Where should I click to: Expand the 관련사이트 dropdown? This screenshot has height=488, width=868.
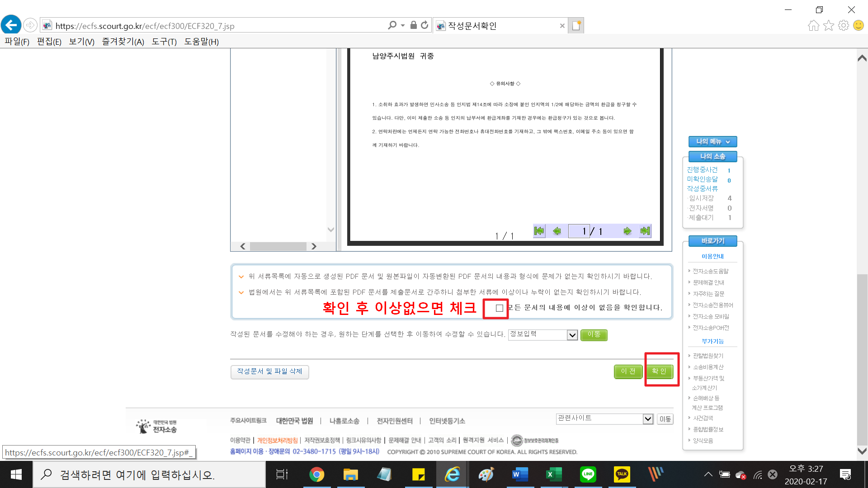coord(647,419)
